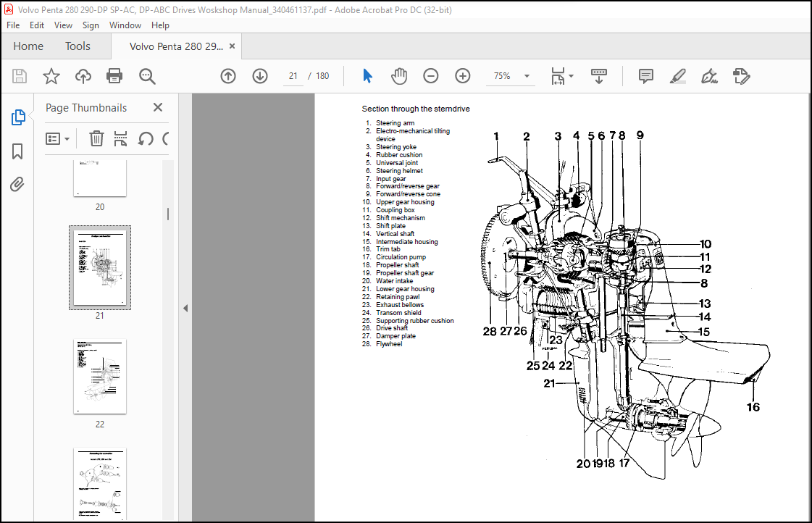Viewport: 812px width, 523px height.
Task: Go to next page with down arrow
Action: click(260, 76)
